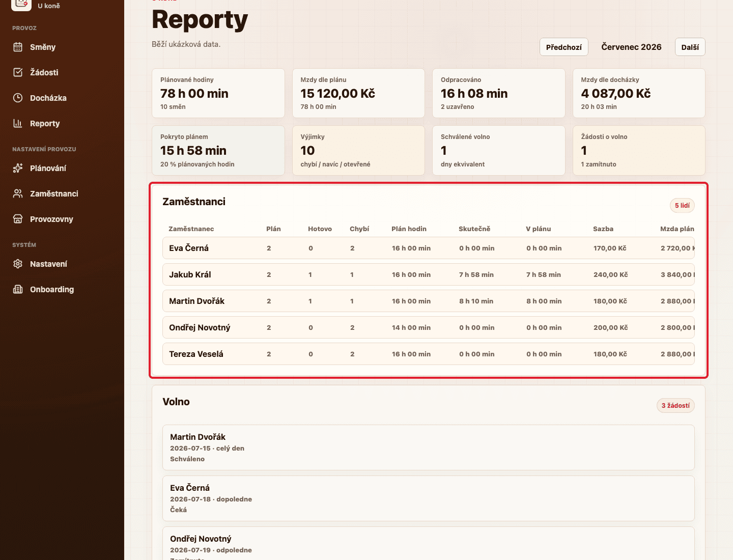Click the Reporty bar chart icon
The height and width of the screenshot is (560, 733).
pyautogui.click(x=18, y=123)
